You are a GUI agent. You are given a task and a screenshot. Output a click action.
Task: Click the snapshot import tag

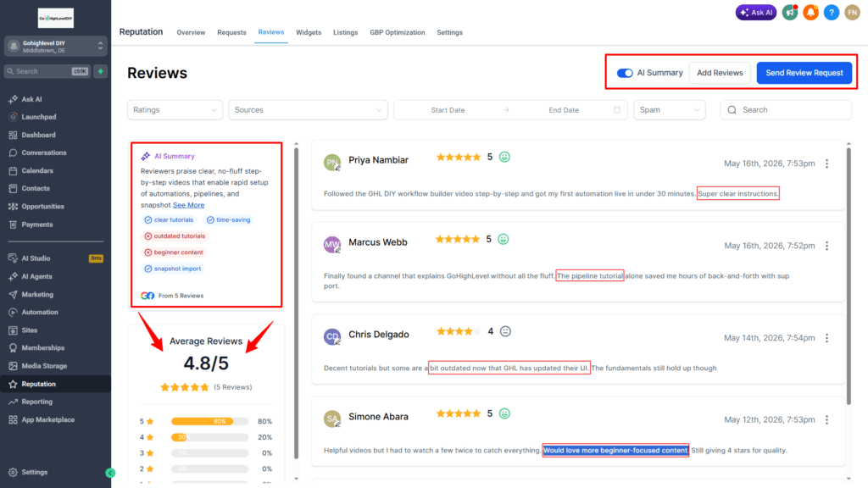coord(173,269)
